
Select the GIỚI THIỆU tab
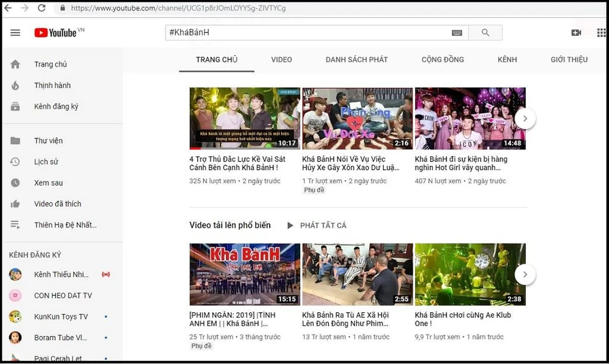[569, 60]
